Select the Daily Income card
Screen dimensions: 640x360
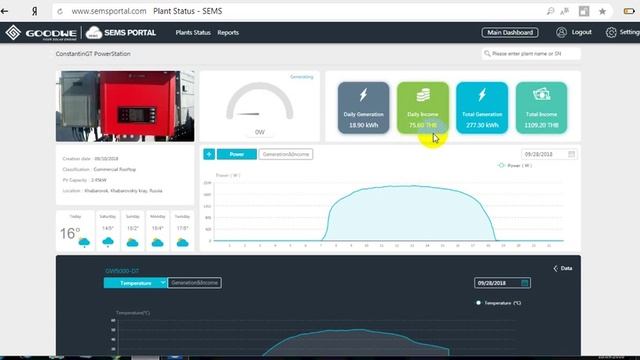pos(422,108)
